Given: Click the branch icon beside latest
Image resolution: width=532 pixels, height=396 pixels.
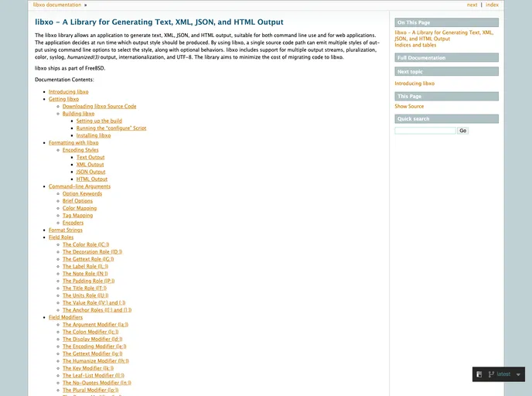Looking at the screenshot, I should tap(491, 374).
